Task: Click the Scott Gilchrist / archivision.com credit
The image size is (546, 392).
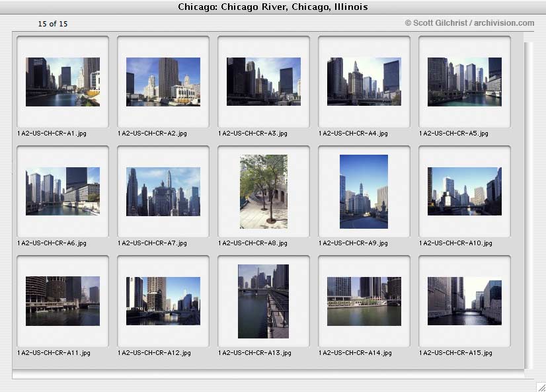Action: (469, 23)
